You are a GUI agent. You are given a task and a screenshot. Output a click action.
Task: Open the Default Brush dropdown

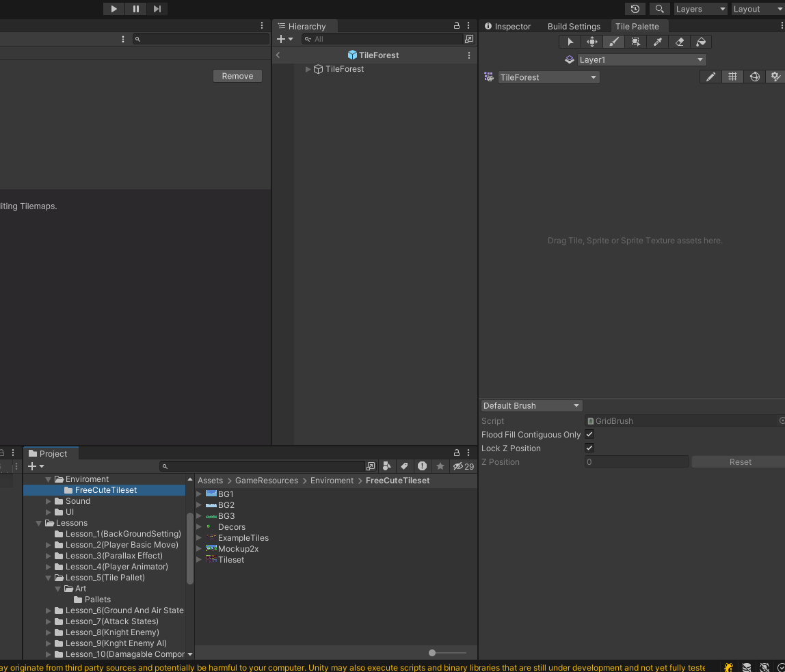(x=531, y=406)
